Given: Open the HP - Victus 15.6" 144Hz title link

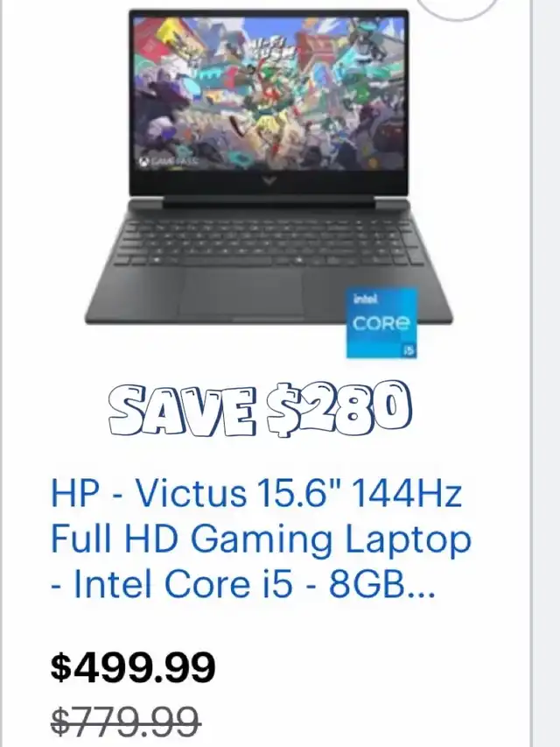Looking at the screenshot, I should pos(256,493).
